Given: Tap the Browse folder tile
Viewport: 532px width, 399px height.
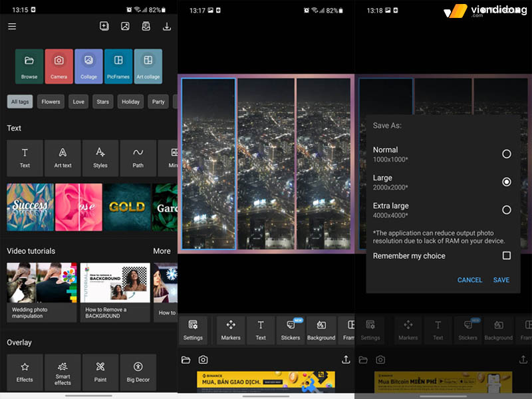Looking at the screenshot, I should pyautogui.click(x=29, y=66).
